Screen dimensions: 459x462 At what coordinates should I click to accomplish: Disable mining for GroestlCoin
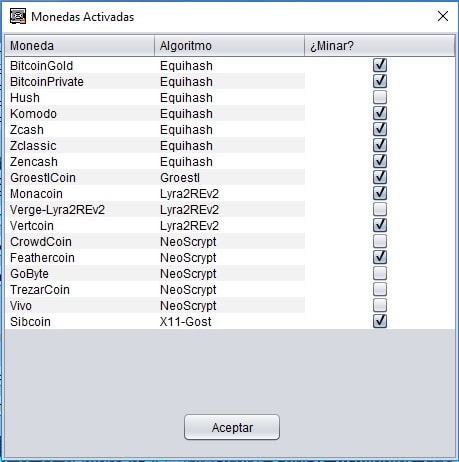[380, 177]
